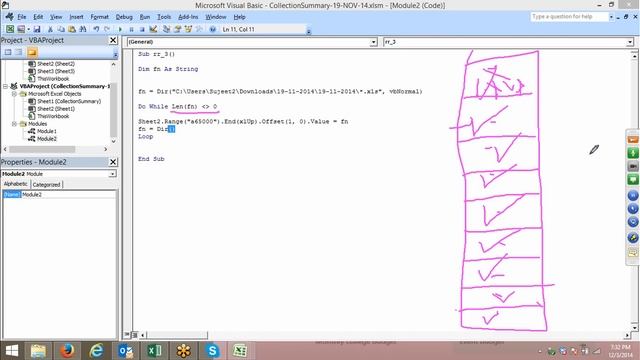Open Outlook from the taskbar
This screenshot has width=640, height=360.
tap(125, 351)
